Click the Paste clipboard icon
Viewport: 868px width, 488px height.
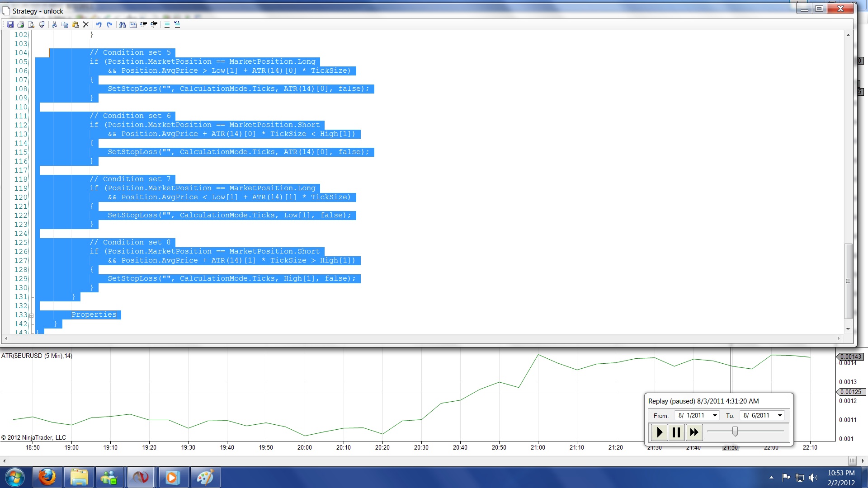[75, 24]
